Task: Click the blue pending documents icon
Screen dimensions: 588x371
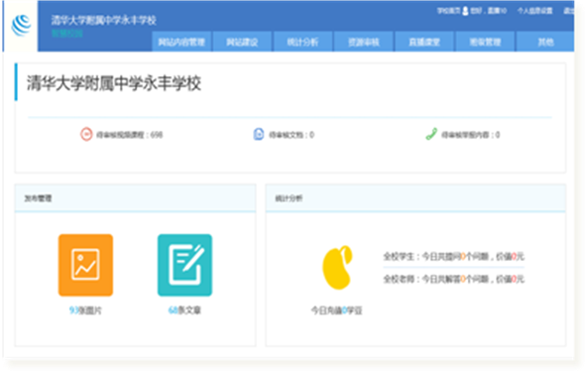Action: coord(259,134)
